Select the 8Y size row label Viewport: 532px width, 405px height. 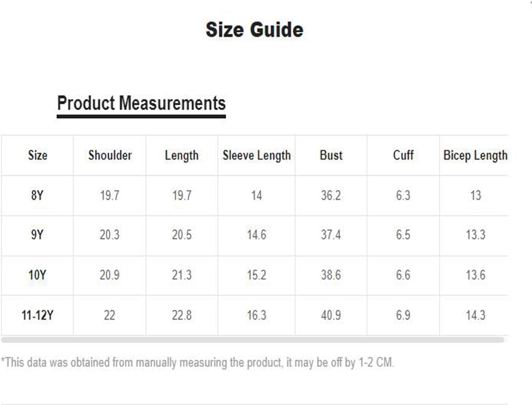[x=37, y=195]
